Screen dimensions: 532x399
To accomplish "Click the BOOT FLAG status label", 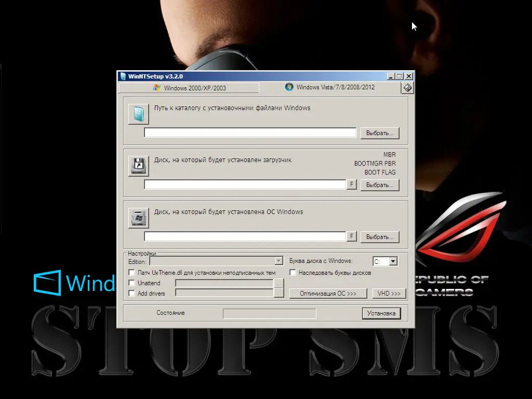I will click(x=380, y=172).
